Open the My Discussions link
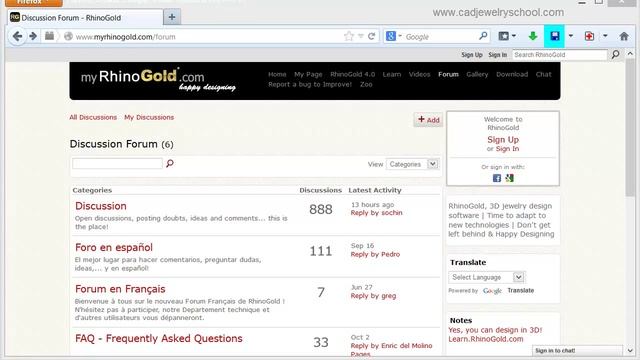The height and width of the screenshot is (360, 640). coord(149,117)
